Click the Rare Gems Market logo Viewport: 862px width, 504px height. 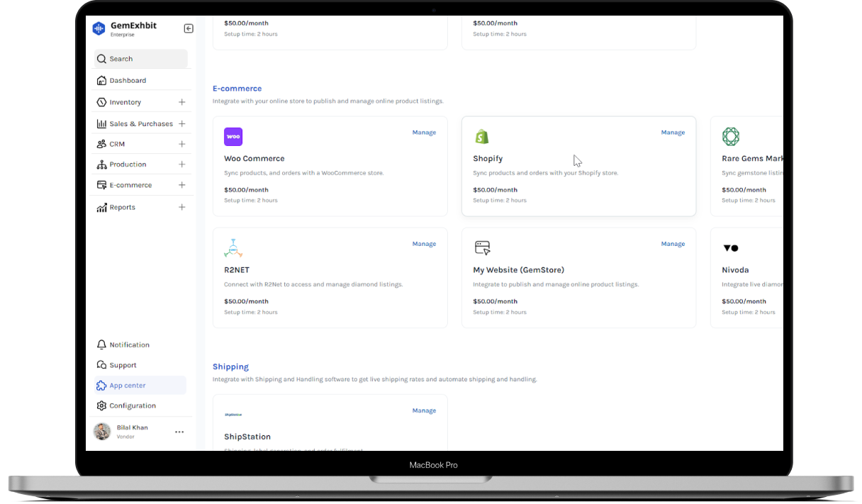(730, 137)
